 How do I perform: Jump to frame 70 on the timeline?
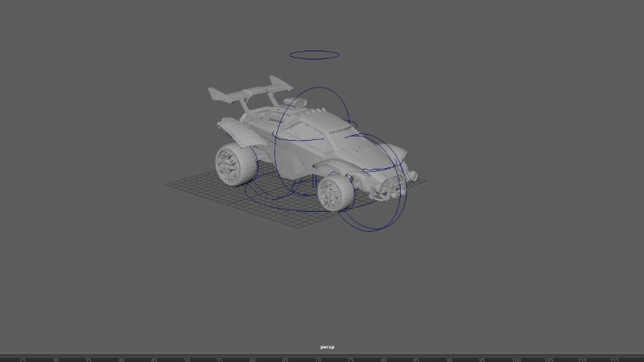click(318, 359)
